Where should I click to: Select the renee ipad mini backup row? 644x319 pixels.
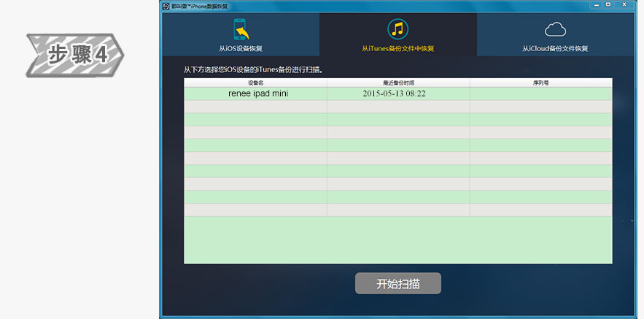pos(398,93)
